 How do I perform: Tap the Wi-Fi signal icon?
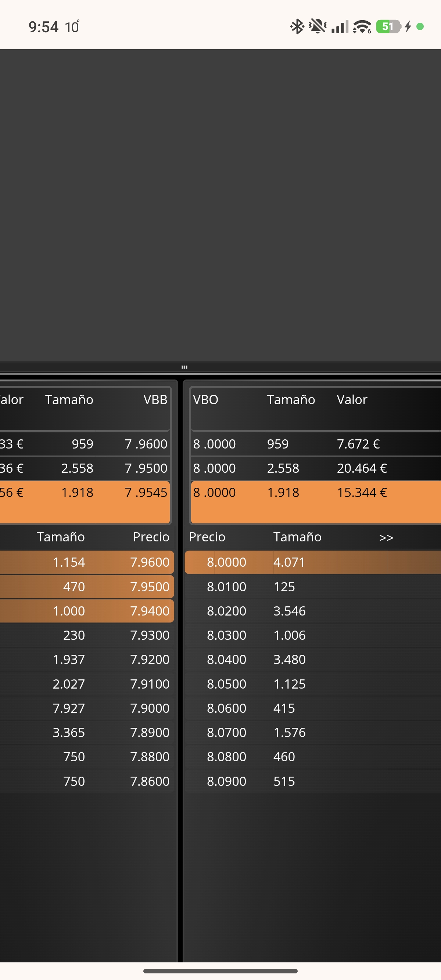361,27
